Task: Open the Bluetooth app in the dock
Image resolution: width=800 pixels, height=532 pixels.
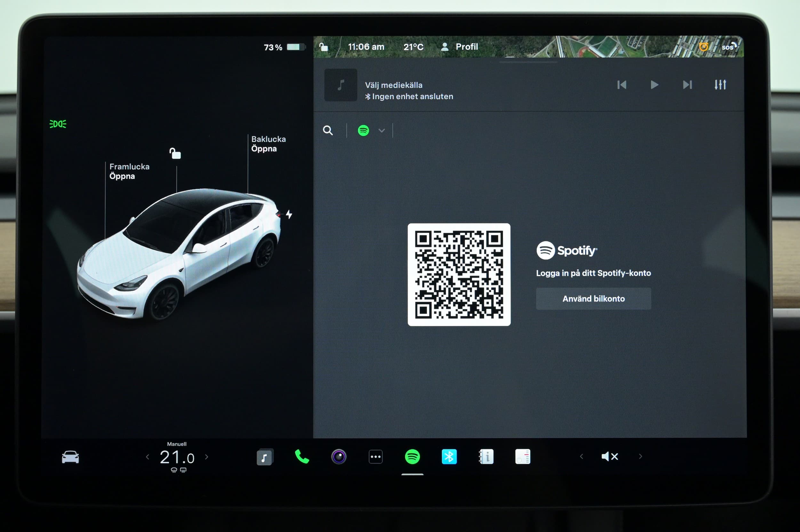Action: tap(449, 457)
